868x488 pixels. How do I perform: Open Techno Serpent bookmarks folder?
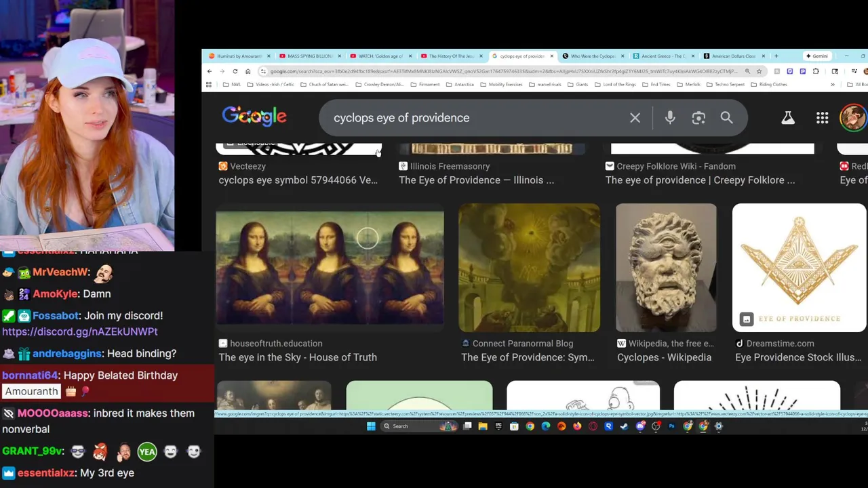(726, 85)
